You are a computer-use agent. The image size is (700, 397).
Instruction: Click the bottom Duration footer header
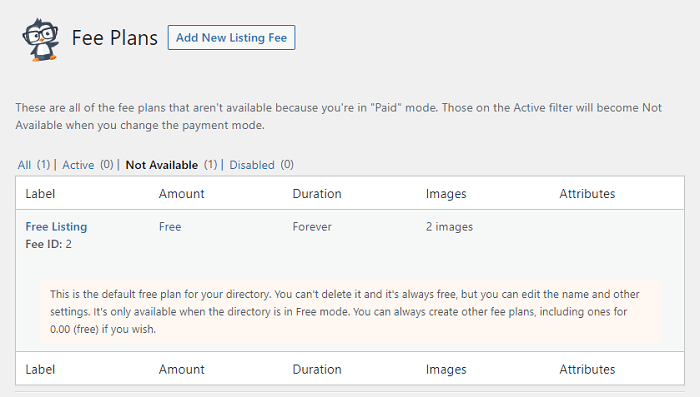tap(317, 369)
